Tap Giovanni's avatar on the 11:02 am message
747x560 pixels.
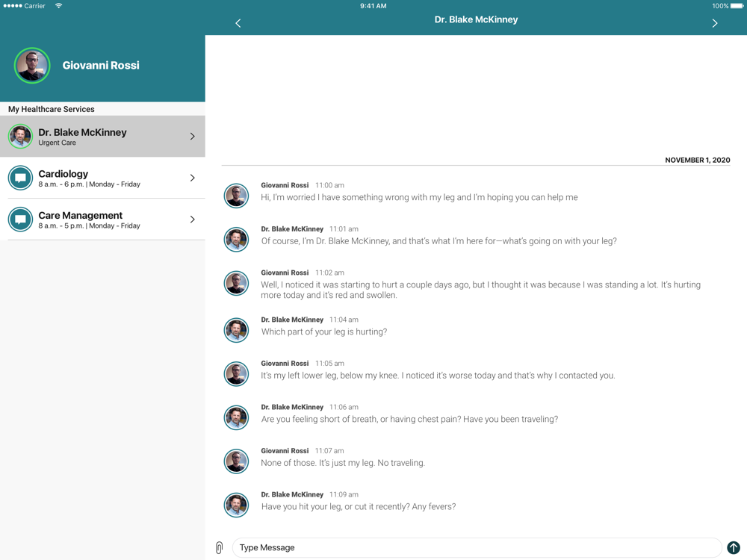[x=236, y=283]
